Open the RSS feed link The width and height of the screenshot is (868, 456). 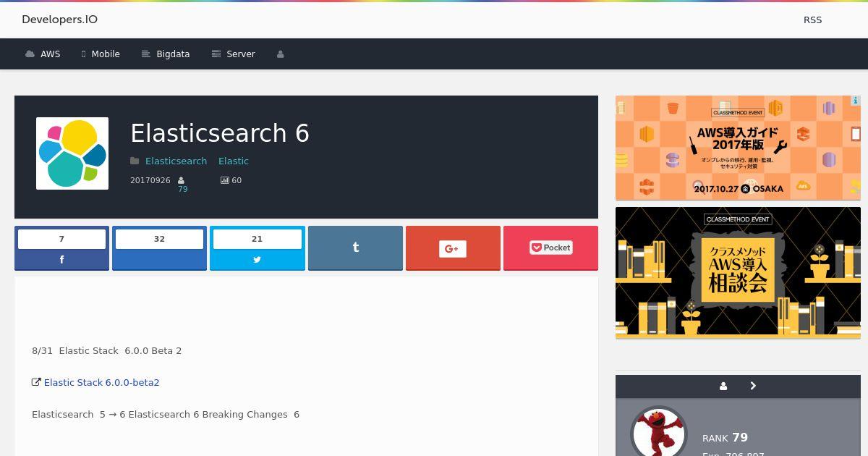(812, 20)
